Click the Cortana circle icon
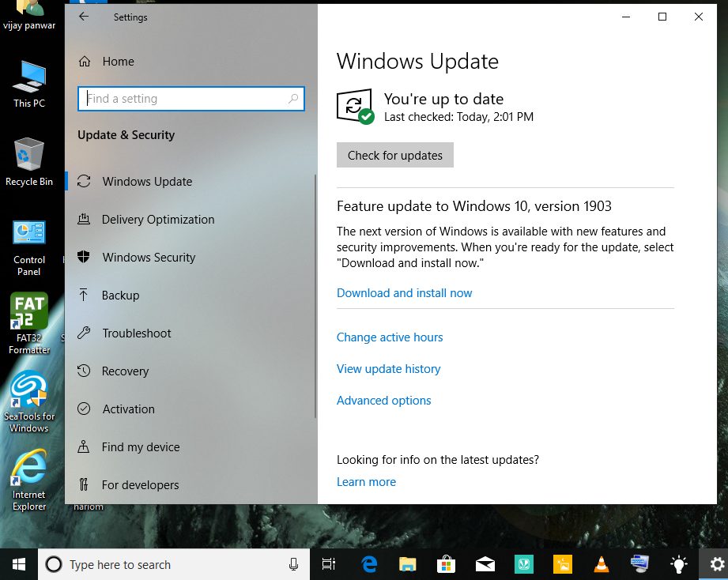 (54, 564)
